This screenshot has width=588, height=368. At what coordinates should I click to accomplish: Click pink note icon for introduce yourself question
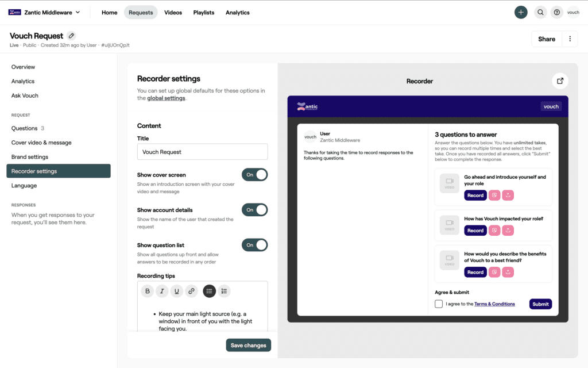494,195
